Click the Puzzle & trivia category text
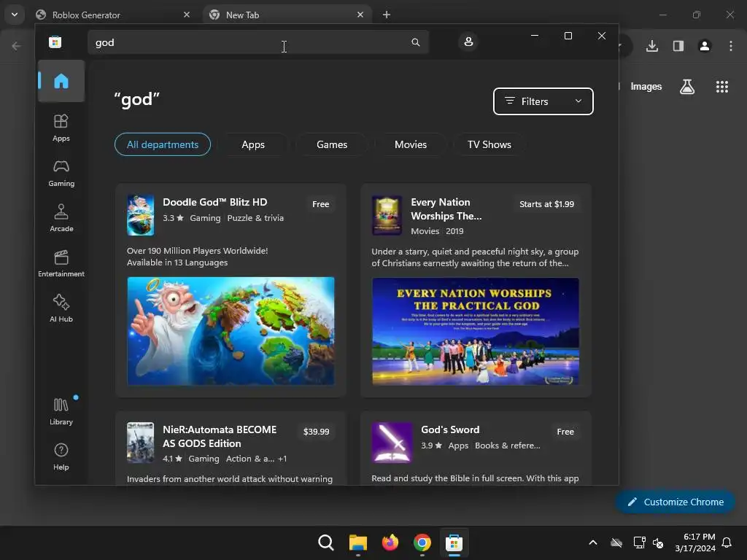Image resolution: width=747 pixels, height=560 pixels. click(x=255, y=217)
